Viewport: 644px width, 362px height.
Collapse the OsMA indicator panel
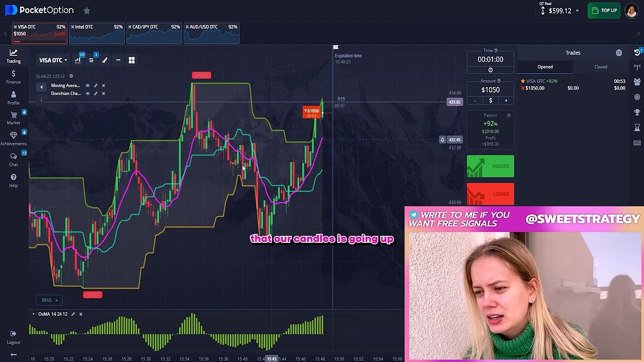point(34,314)
